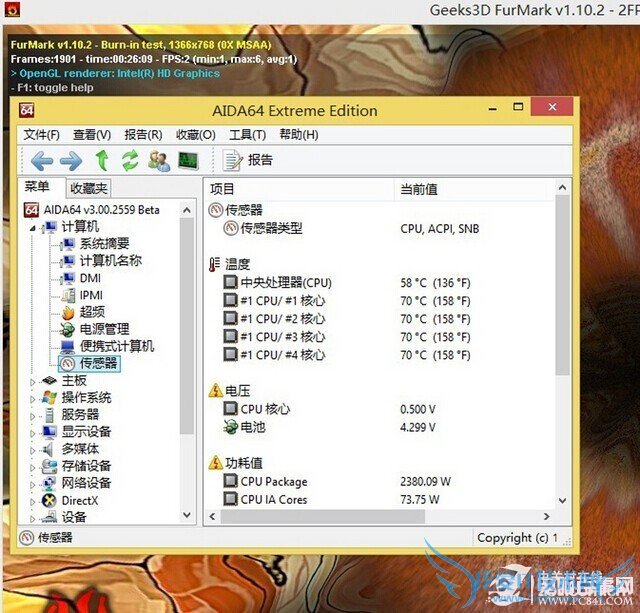The height and width of the screenshot is (613, 640).
Task: Open the 帮助(H) menu
Action: pos(299,134)
